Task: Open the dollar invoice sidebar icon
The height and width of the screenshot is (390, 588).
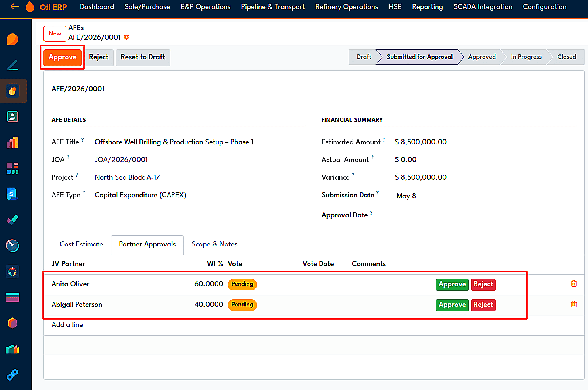Action: (x=12, y=194)
